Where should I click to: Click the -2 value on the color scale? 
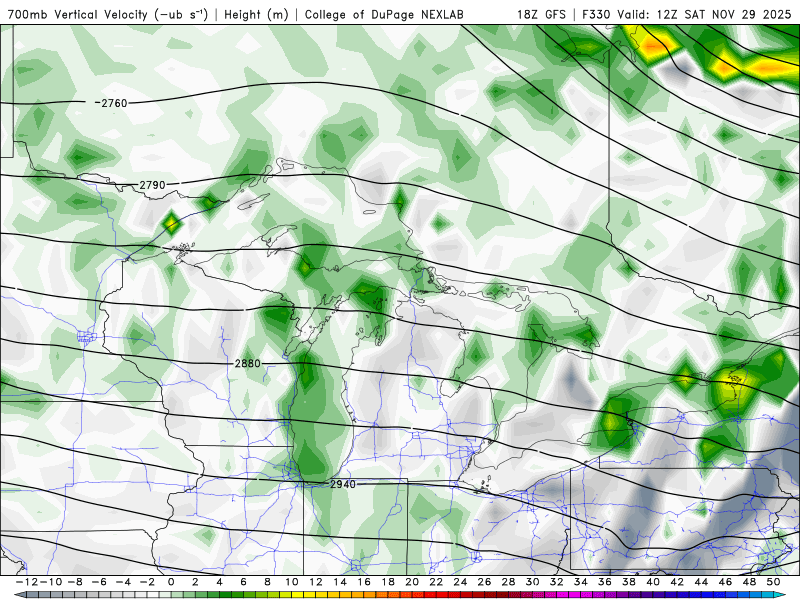coord(147,582)
